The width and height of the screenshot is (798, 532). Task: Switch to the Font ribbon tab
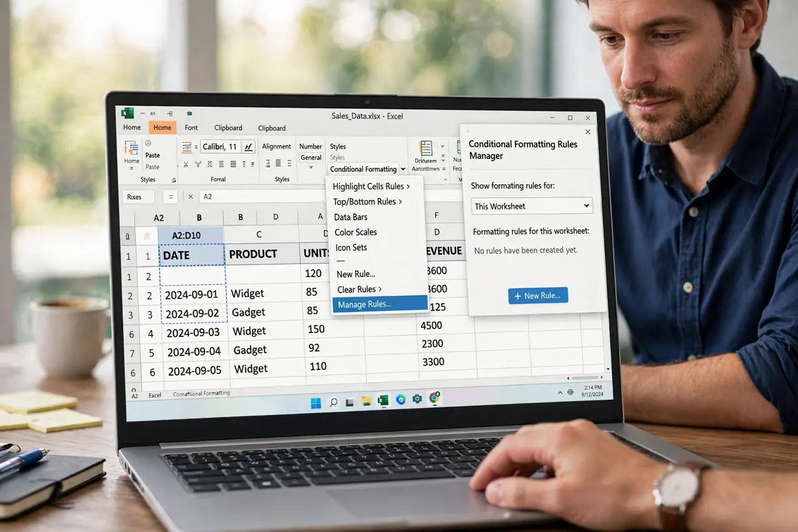click(x=191, y=128)
